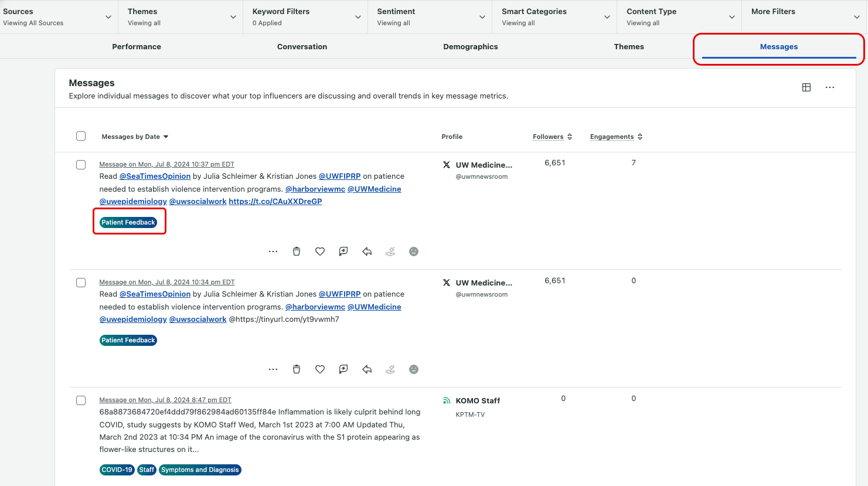
Task: Reply arrow icon on the 10:37 pm message
Action: pos(367,252)
